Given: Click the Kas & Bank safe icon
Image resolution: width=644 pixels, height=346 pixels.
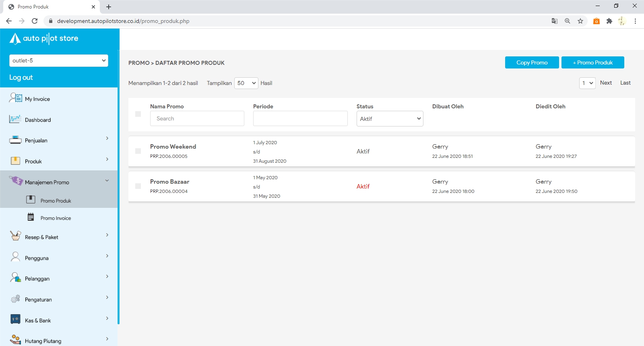Looking at the screenshot, I should (x=15, y=319).
